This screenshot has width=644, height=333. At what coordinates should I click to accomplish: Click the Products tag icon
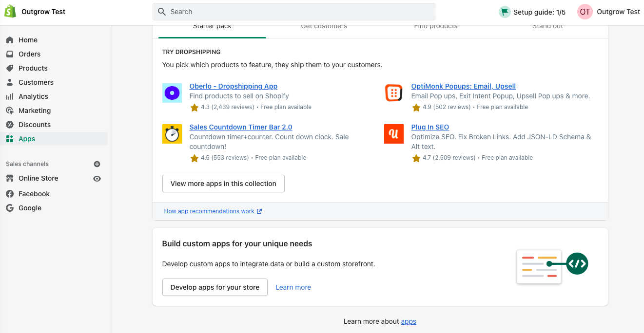[x=10, y=68]
